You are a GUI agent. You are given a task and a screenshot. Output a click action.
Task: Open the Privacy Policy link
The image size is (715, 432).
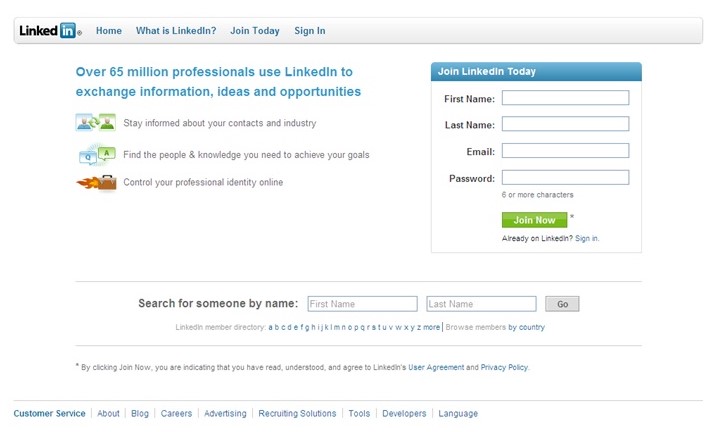pyautogui.click(x=504, y=367)
